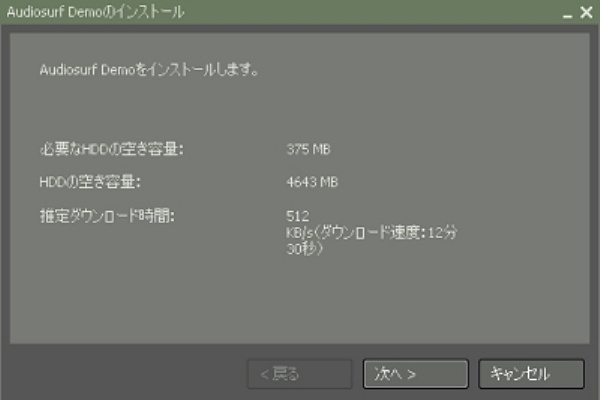Click the Demo word in the title bar
600x400 pixels.
coord(85,12)
